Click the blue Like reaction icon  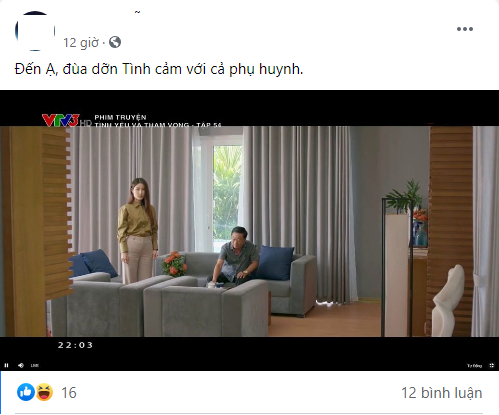pos(26,392)
